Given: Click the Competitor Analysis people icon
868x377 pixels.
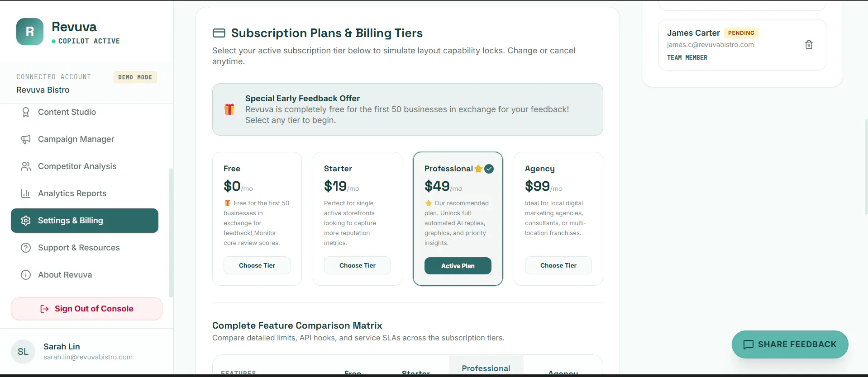Looking at the screenshot, I should 26,166.
